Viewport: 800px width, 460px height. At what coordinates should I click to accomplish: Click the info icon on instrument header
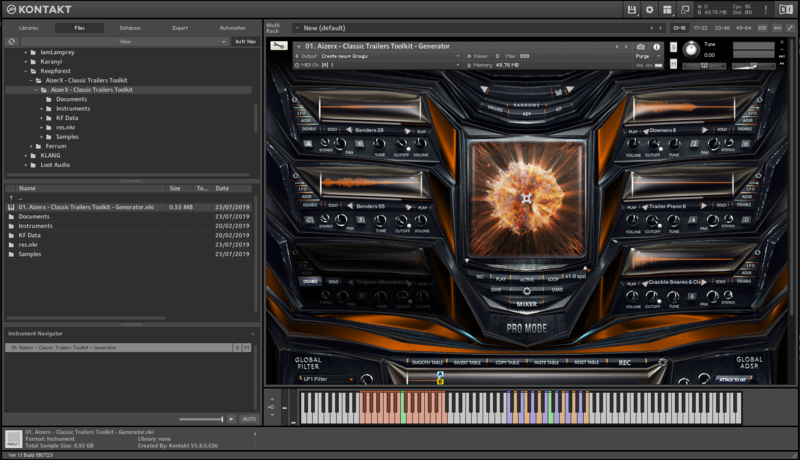[x=656, y=47]
